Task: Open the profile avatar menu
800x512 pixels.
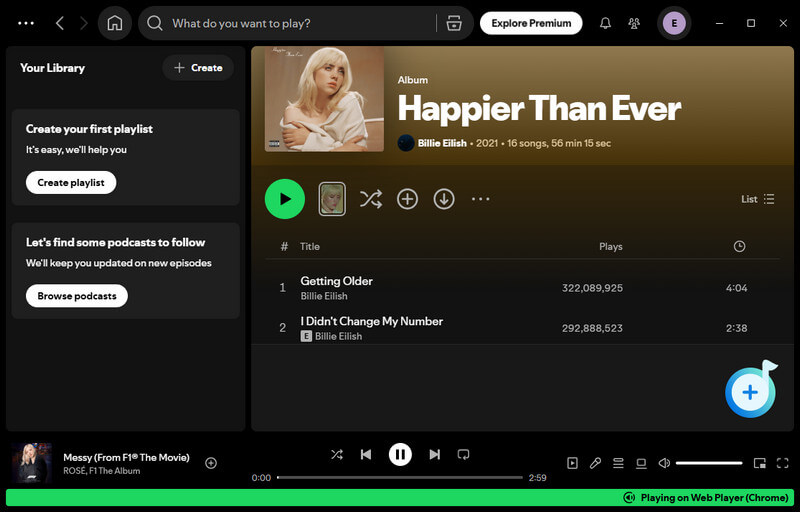Action: (x=674, y=23)
